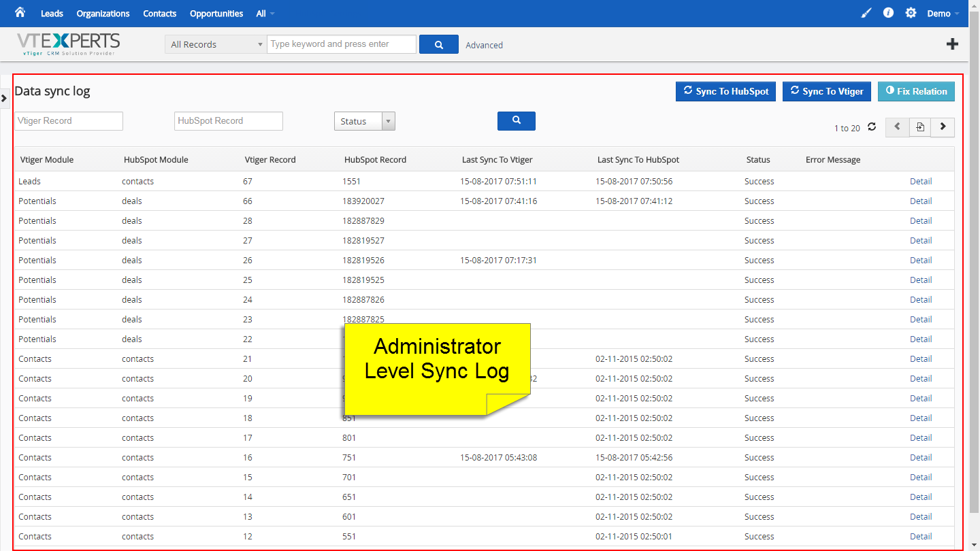Open the Contacts menu
This screenshot has width=980, height=551.
coord(160,14)
